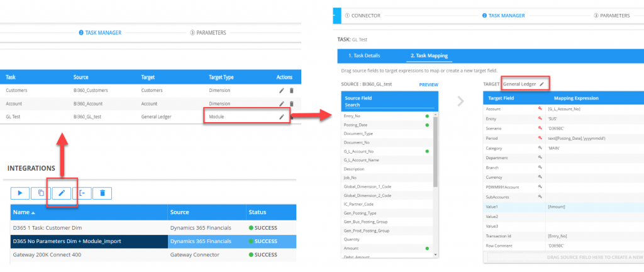Click the key icon for Account field
This screenshot has height=272, width=644.
(x=539, y=109)
